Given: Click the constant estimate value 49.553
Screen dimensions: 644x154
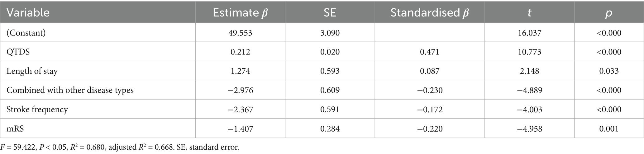Looking at the screenshot, I should (x=240, y=33).
